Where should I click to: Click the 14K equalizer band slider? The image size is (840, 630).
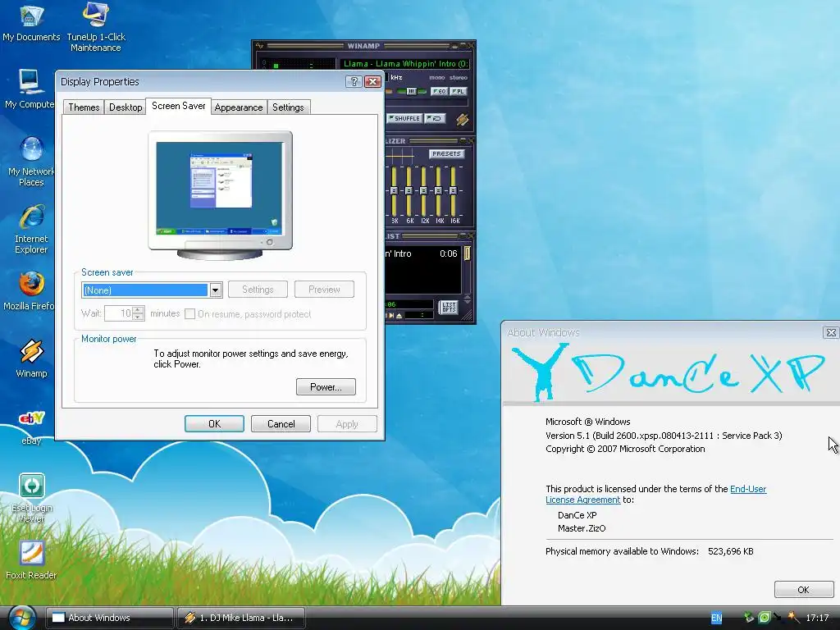[x=438, y=190]
